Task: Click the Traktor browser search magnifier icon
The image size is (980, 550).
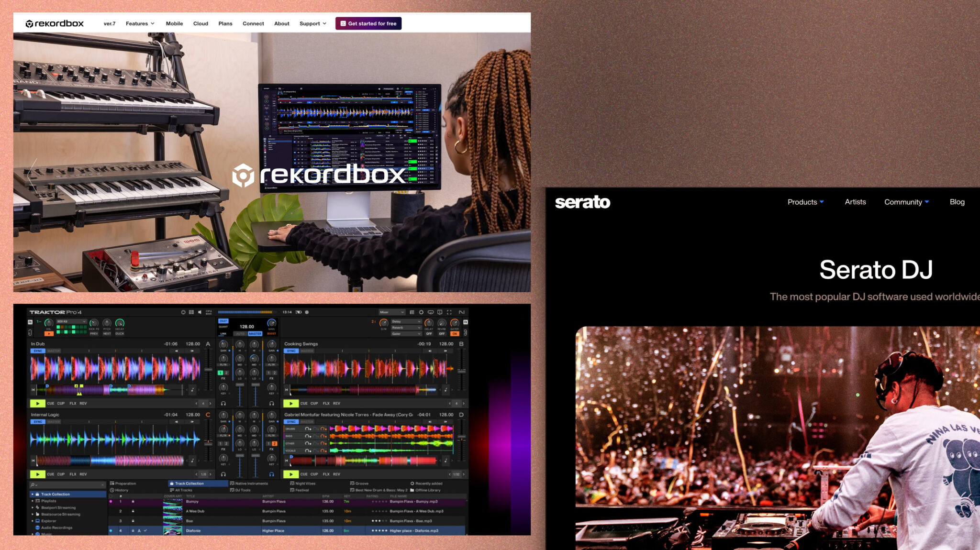Action: (33, 484)
